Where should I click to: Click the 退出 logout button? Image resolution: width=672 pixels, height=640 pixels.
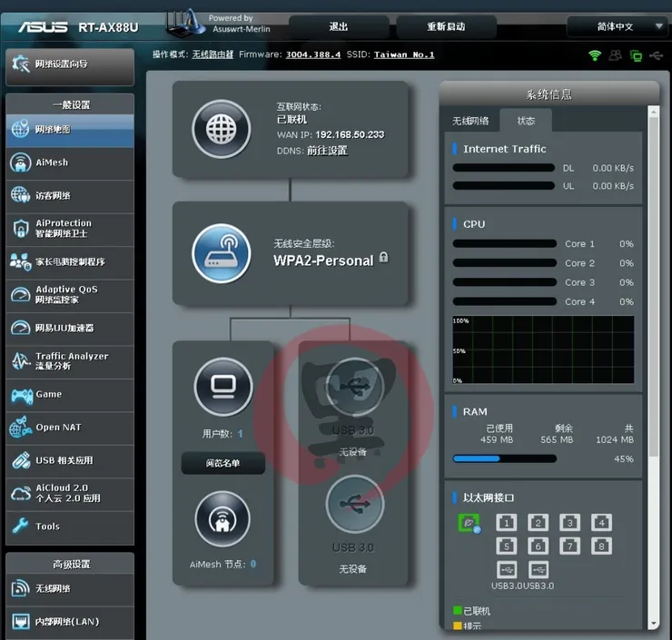coord(339,26)
